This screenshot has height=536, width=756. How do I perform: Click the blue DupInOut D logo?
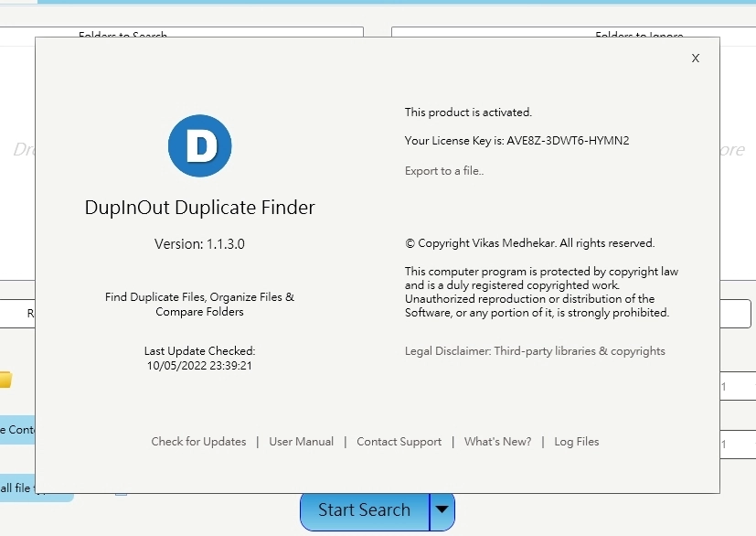[199, 145]
